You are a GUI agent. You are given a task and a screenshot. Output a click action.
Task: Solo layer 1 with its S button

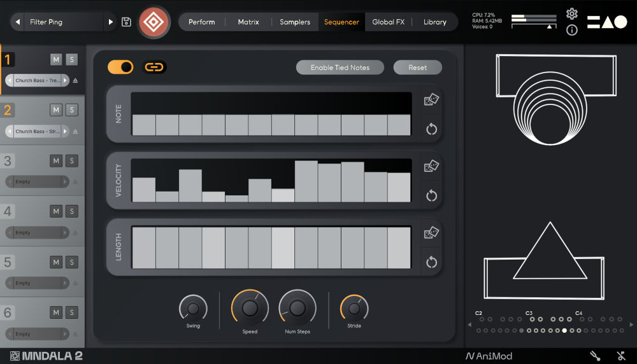[x=71, y=60]
